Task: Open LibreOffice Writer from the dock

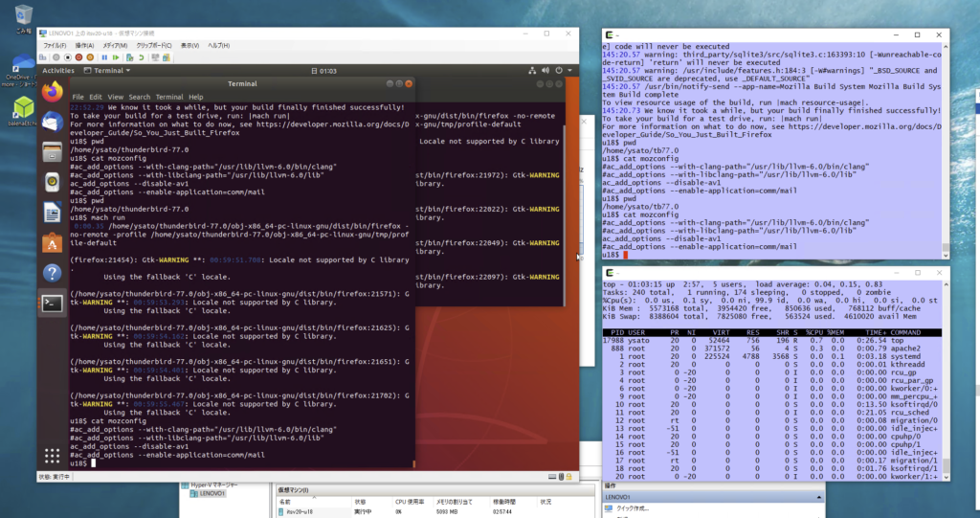Action: 52,212
